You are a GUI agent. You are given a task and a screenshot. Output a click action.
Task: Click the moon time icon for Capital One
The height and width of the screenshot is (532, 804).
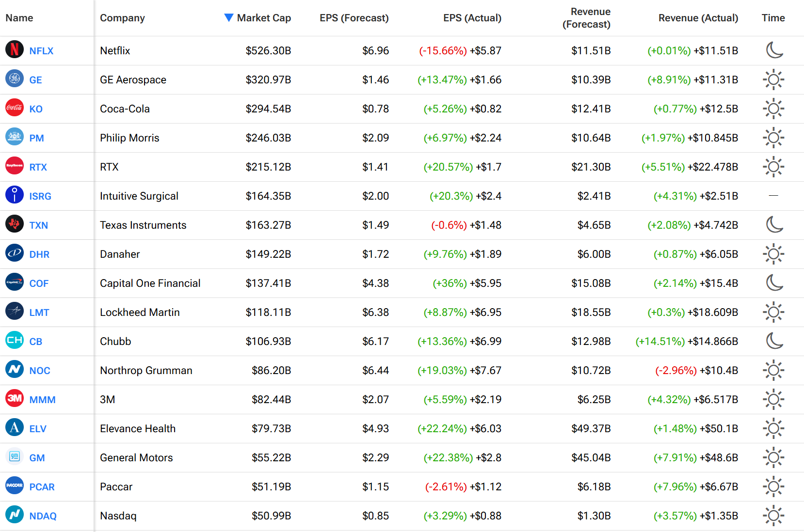point(774,282)
